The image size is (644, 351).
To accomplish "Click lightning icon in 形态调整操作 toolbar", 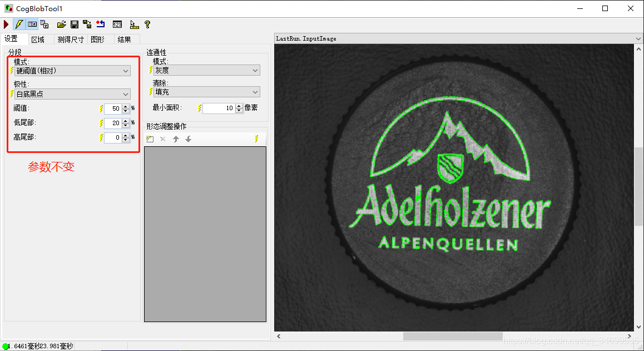I will pyautogui.click(x=256, y=139).
